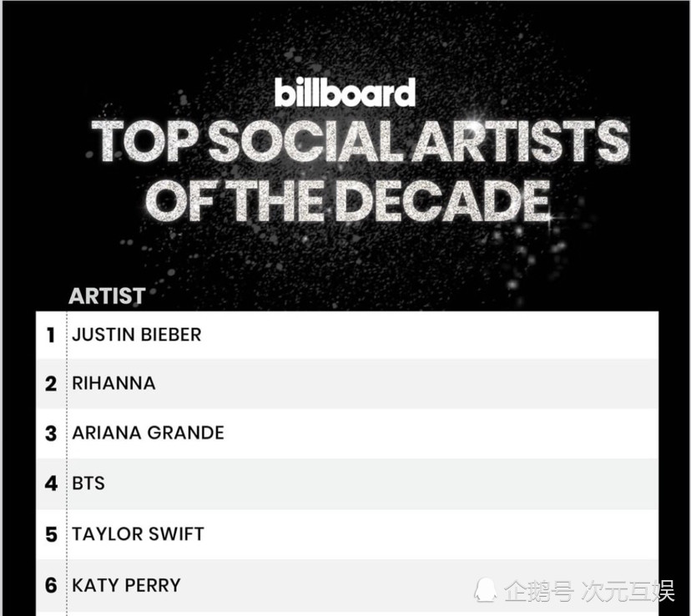Click the OF THE DECADE heading
The image size is (691, 616).
(x=348, y=200)
